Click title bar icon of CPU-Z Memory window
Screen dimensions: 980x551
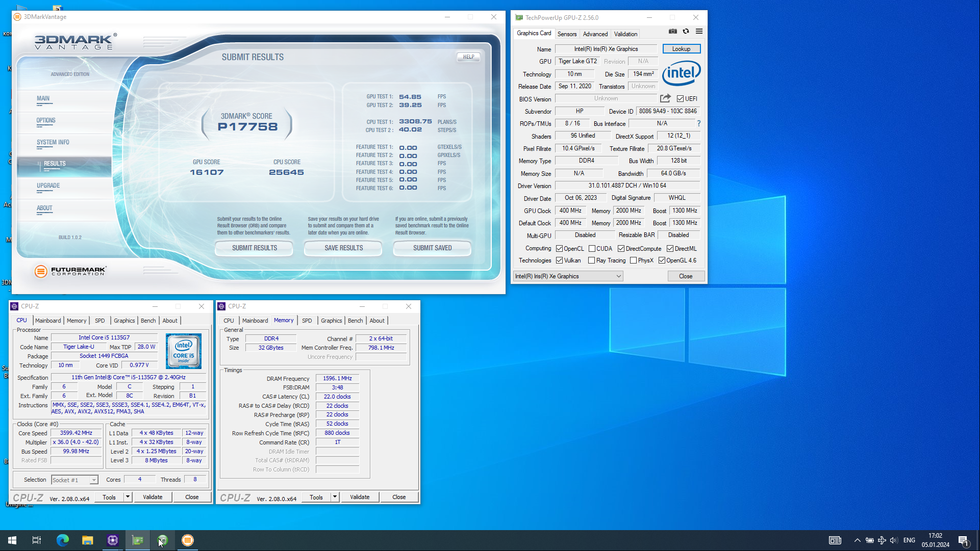221,306
